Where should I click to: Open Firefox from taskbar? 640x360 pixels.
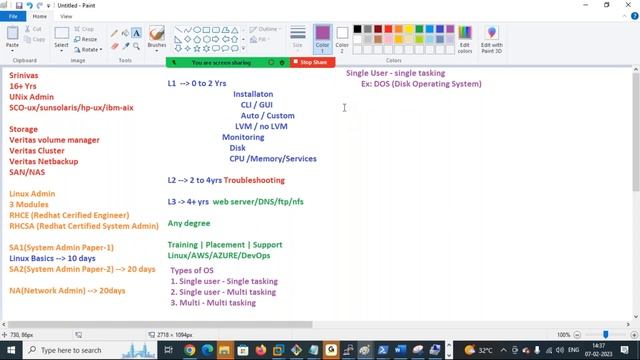pyautogui.click(x=260, y=350)
